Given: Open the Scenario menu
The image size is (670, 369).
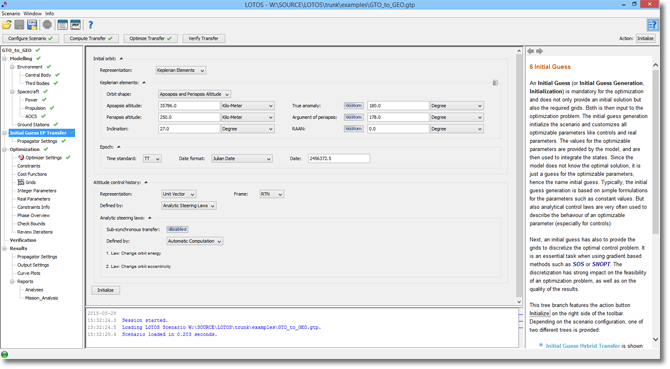Looking at the screenshot, I should pyautogui.click(x=11, y=13).
